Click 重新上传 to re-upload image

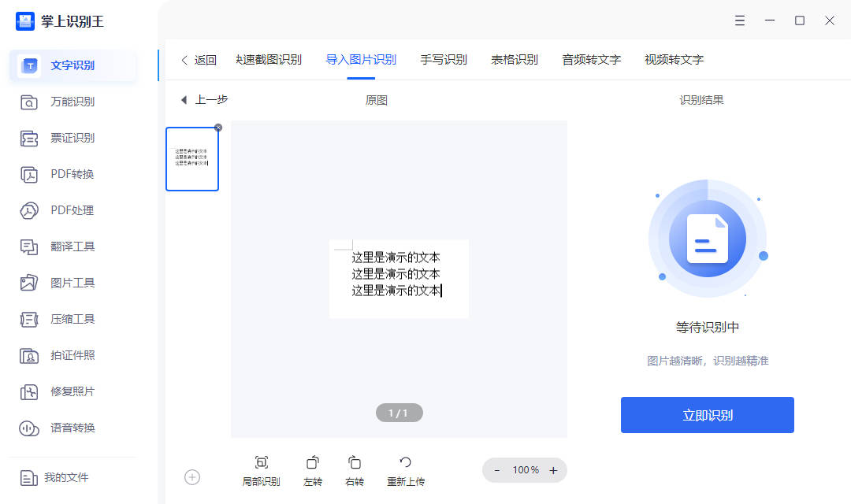pyautogui.click(x=406, y=471)
